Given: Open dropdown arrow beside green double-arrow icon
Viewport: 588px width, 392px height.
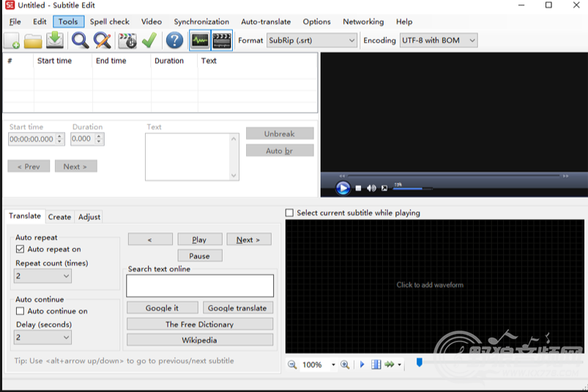Looking at the screenshot, I should point(399,365).
